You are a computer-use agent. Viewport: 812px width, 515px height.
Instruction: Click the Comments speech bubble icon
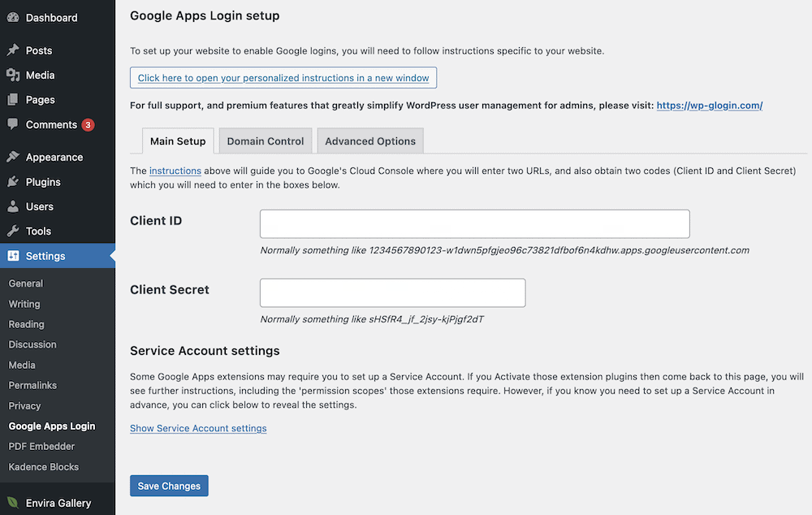pyautogui.click(x=13, y=124)
